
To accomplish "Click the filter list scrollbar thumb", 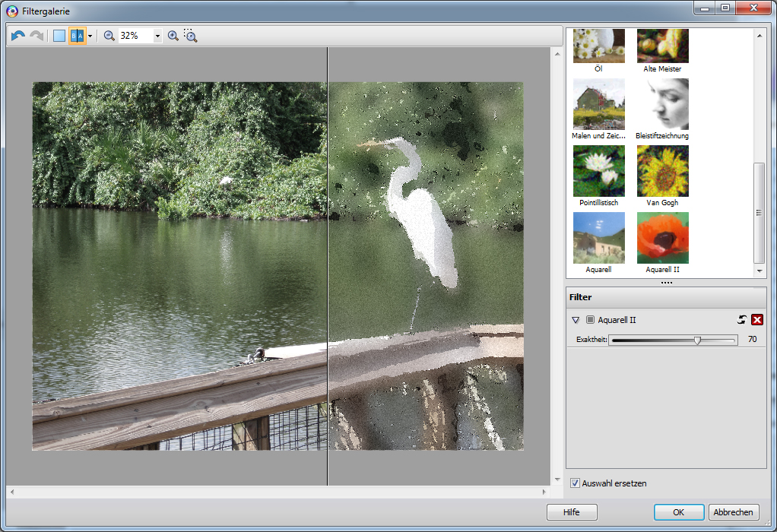I will point(759,213).
